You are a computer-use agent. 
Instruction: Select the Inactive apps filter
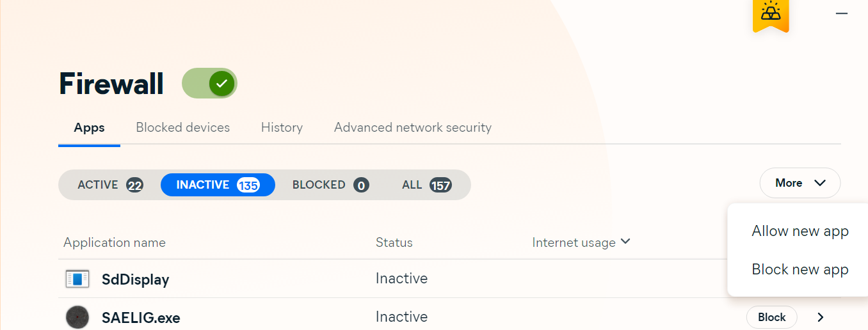point(218,185)
